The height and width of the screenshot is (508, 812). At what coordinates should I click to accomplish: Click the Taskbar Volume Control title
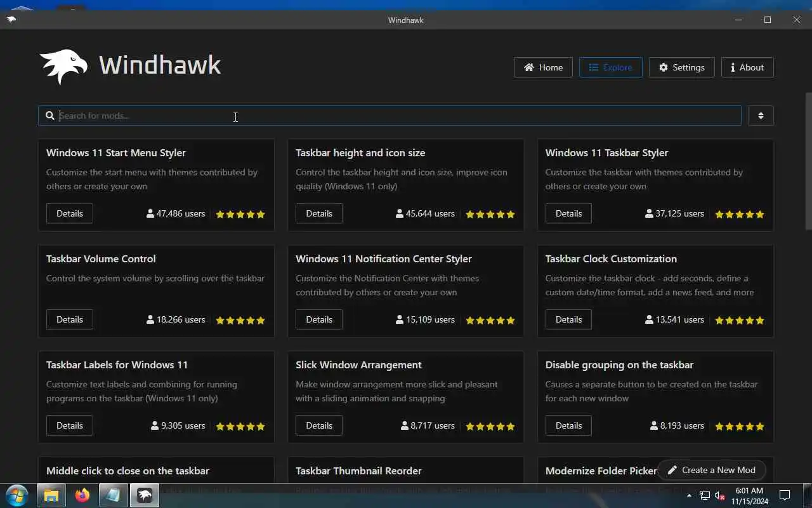pos(101,258)
